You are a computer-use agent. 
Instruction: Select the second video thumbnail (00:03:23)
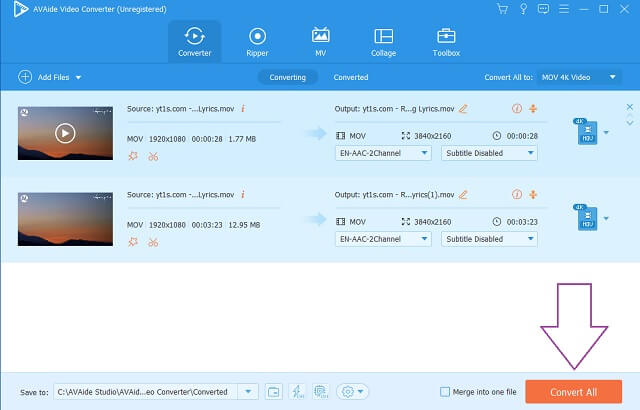click(x=65, y=219)
